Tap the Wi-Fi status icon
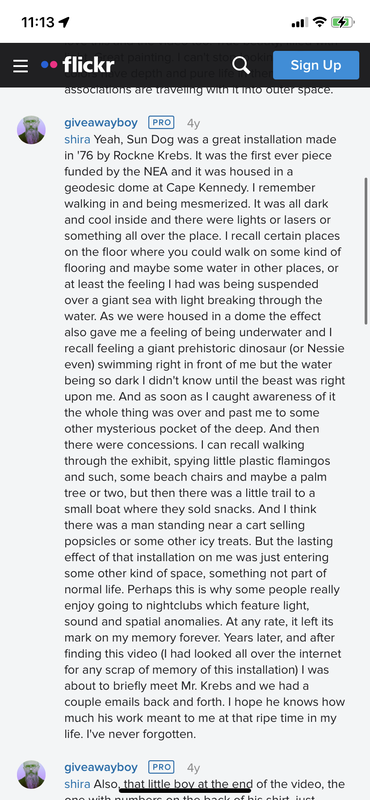The width and height of the screenshot is (370, 800). (x=320, y=22)
